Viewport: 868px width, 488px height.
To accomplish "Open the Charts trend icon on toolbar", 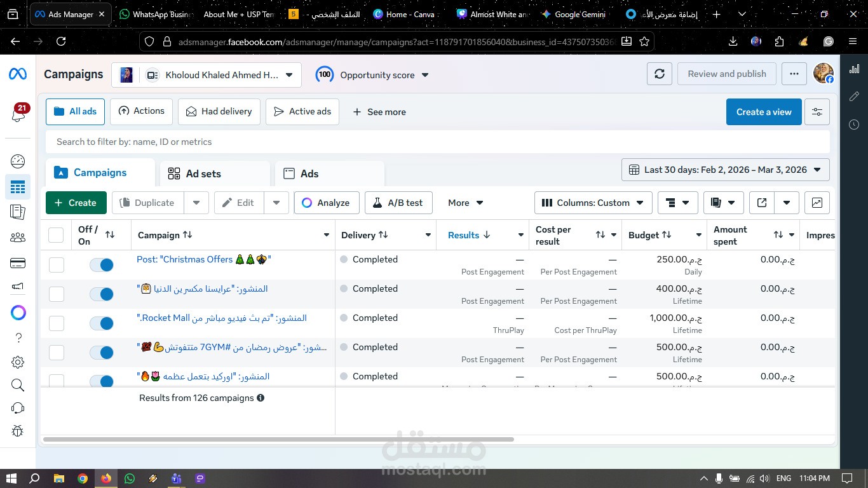I will tap(817, 202).
